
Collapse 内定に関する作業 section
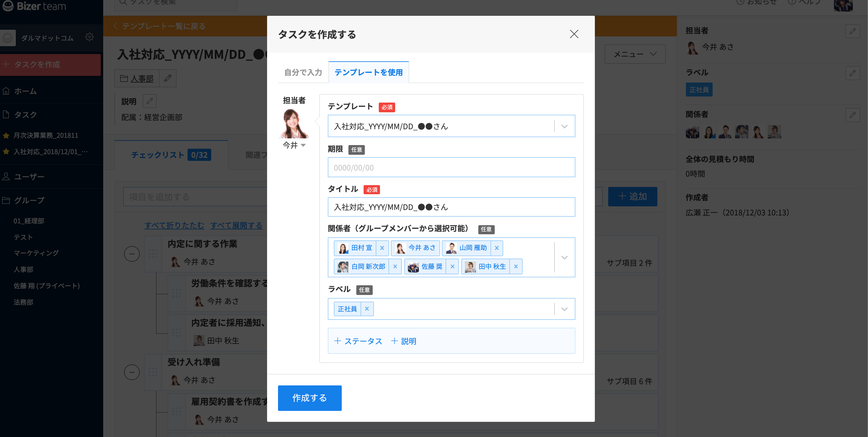pyautogui.click(x=132, y=254)
